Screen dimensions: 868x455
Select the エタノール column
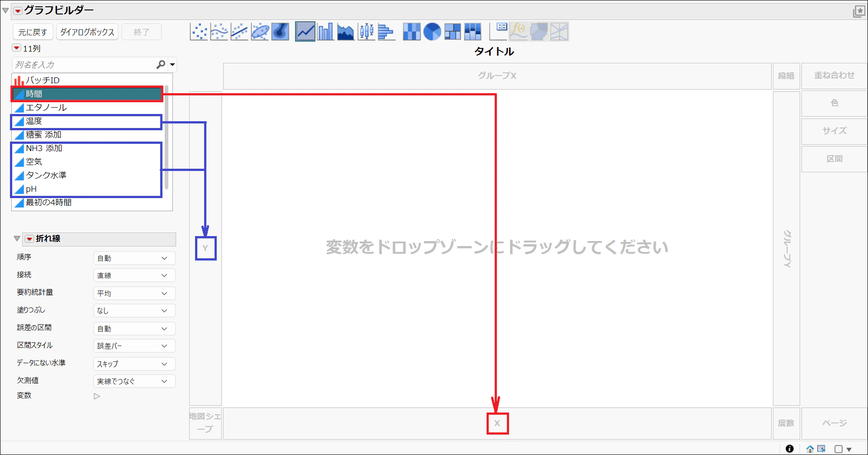tap(88, 107)
